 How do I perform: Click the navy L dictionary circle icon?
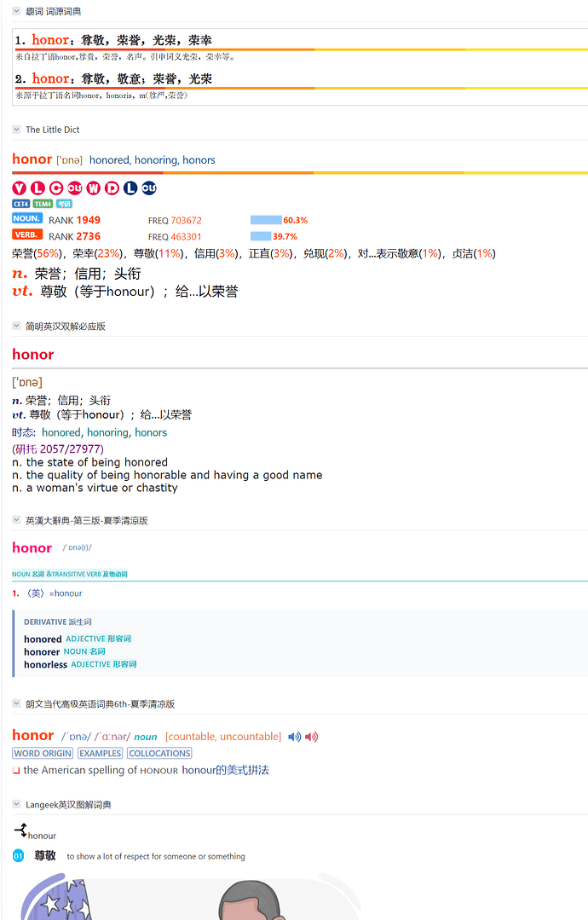pyautogui.click(x=130, y=188)
